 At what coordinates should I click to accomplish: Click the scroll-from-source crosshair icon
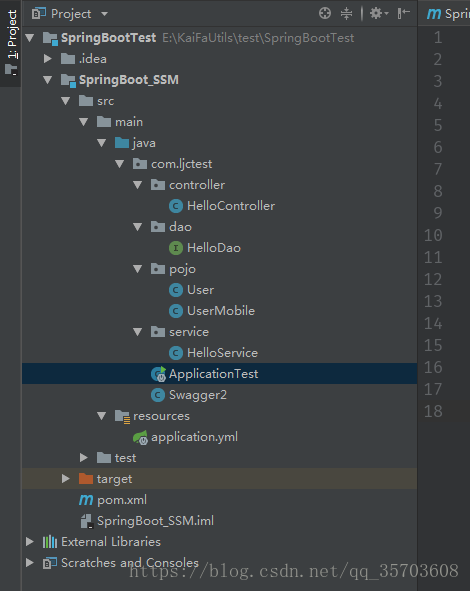tap(325, 13)
